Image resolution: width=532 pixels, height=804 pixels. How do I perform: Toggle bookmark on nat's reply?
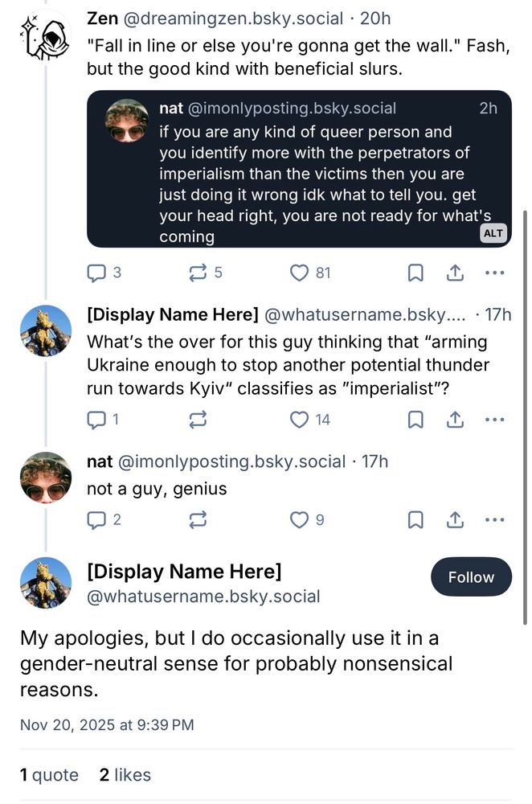pos(415,520)
